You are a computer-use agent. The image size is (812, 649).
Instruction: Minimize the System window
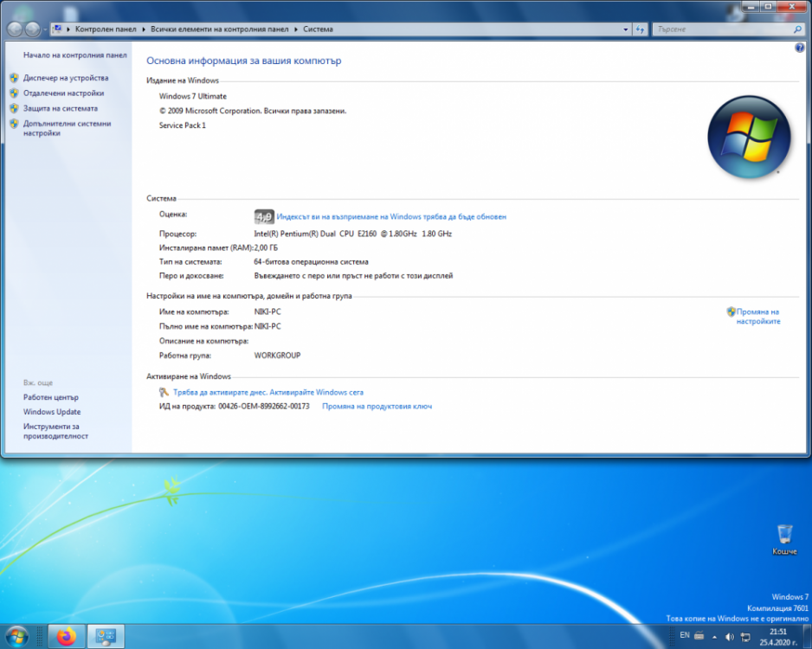tap(751, 7)
